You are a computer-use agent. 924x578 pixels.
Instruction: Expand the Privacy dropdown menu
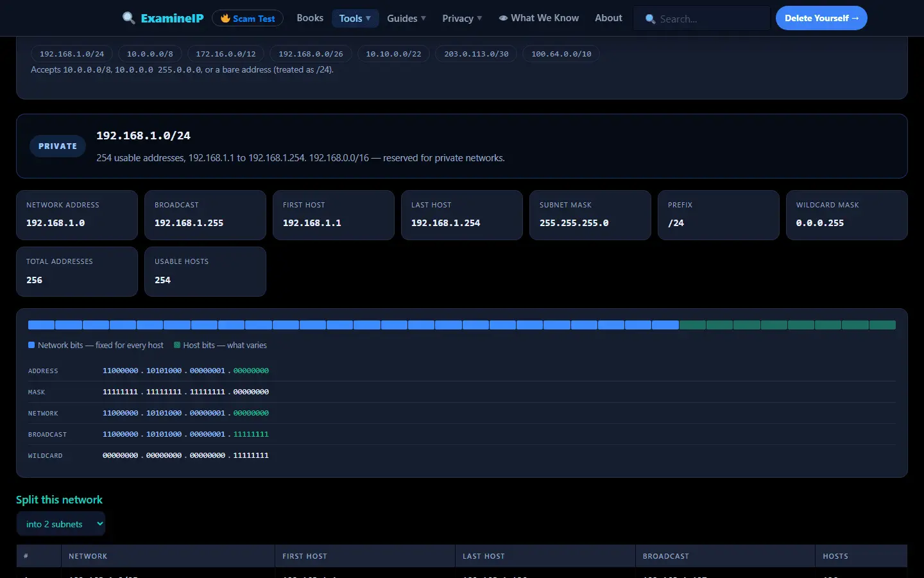pos(462,19)
